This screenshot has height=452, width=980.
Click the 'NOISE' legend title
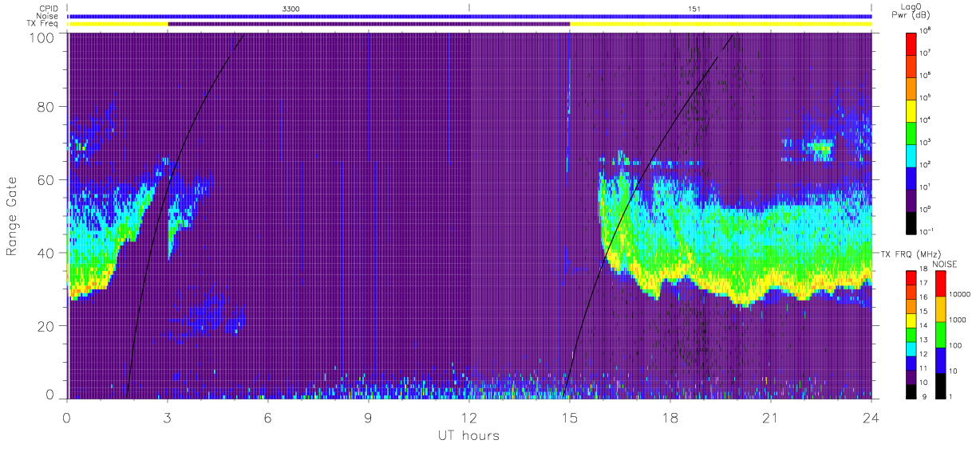click(x=945, y=265)
